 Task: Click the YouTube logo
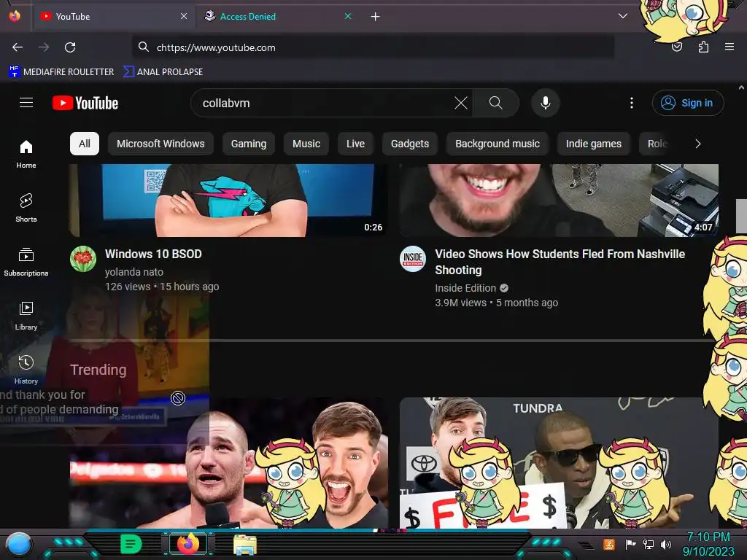[x=85, y=103]
